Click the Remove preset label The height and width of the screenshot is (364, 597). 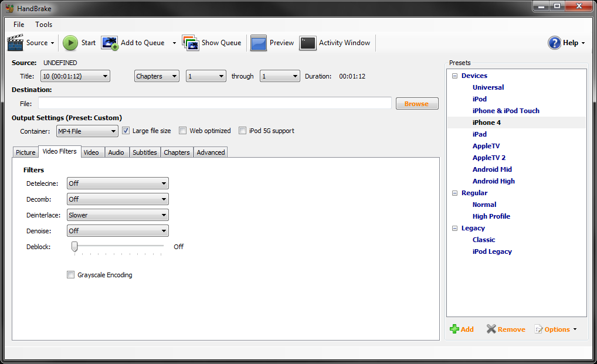pos(511,329)
